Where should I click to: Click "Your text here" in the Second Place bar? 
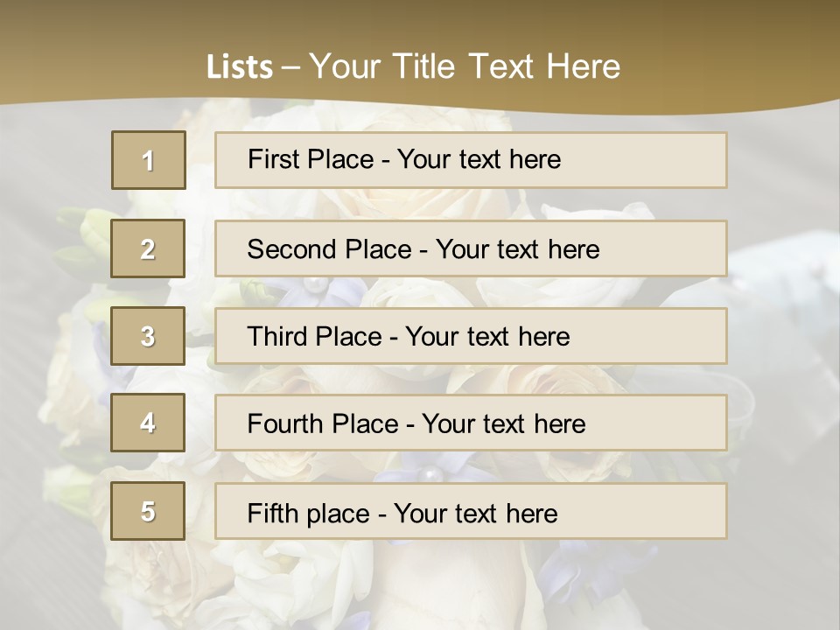(x=517, y=249)
